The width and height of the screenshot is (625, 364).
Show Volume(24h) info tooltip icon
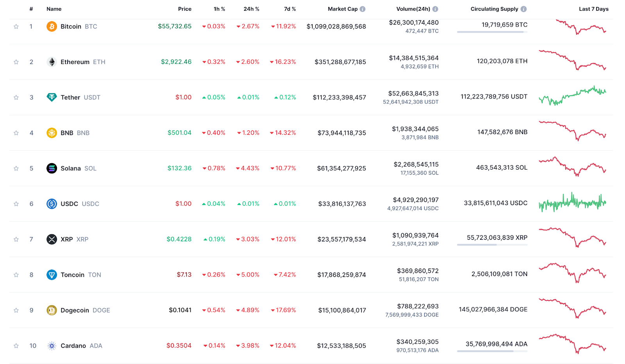click(435, 9)
